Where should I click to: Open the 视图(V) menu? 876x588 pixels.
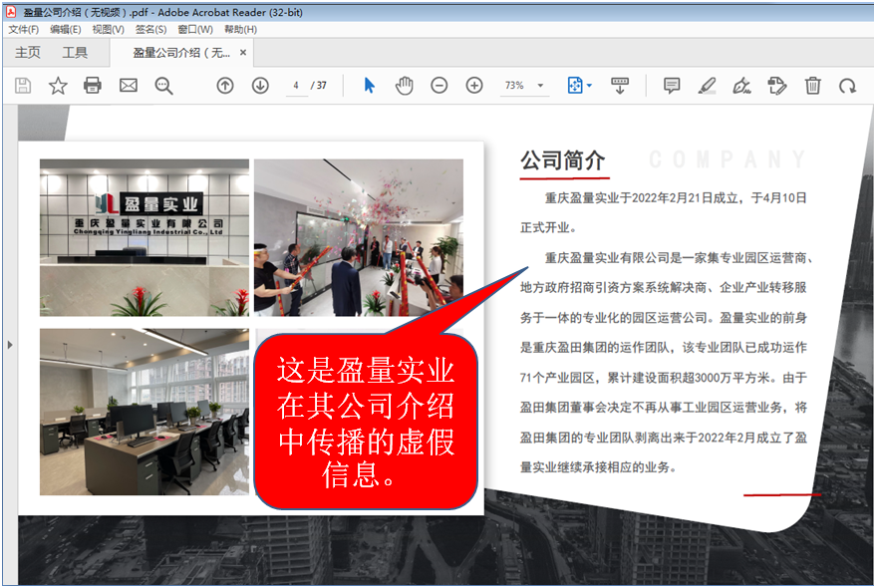pyautogui.click(x=109, y=30)
